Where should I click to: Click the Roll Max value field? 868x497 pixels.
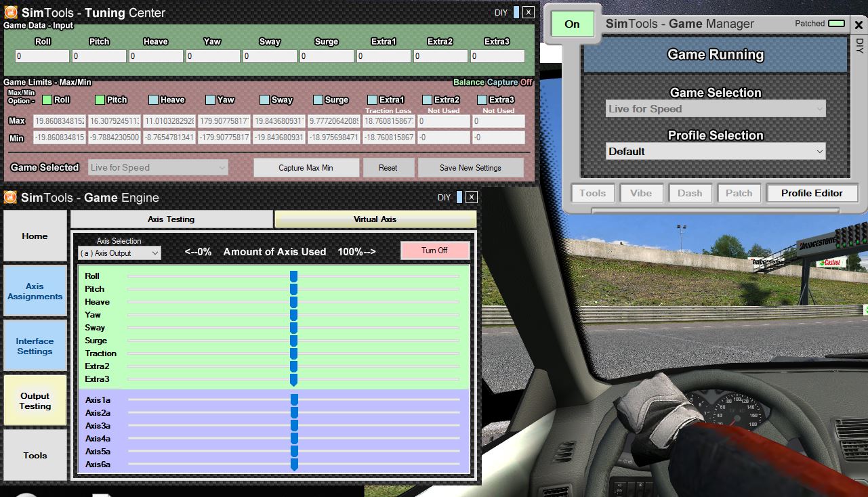pos(59,121)
